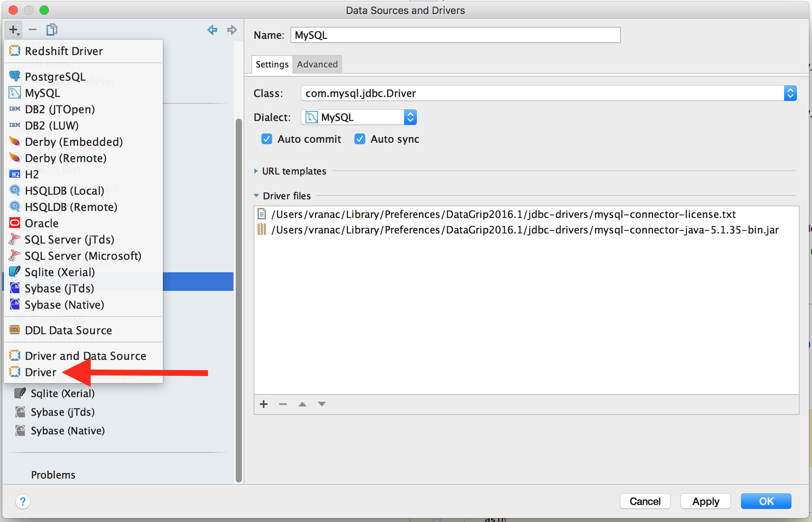Image resolution: width=812 pixels, height=522 pixels.
Task: Click the Cancel button
Action: coord(645,501)
